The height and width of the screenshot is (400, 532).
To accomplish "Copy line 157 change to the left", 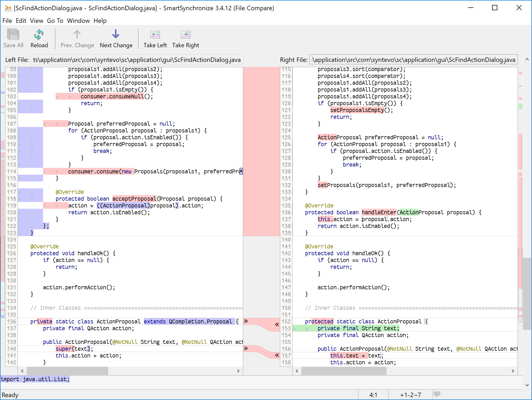I will point(277,355).
